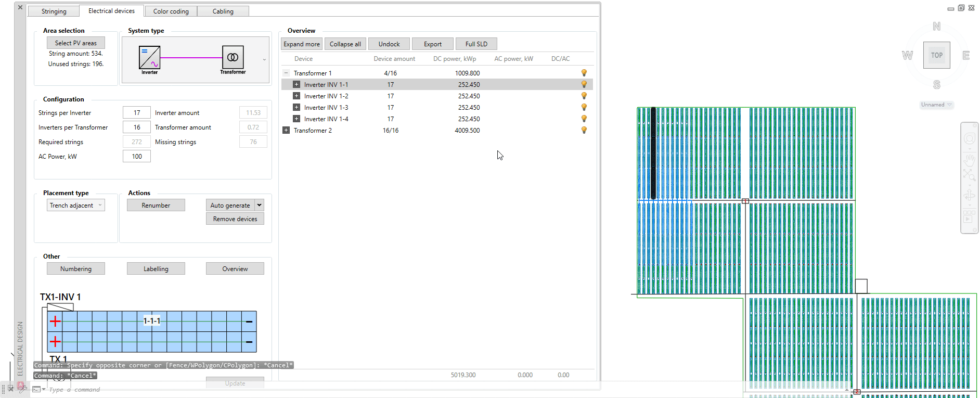
Task: Toggle the lightbulb icon for Transformer 2
Action: tap(584, 130)
